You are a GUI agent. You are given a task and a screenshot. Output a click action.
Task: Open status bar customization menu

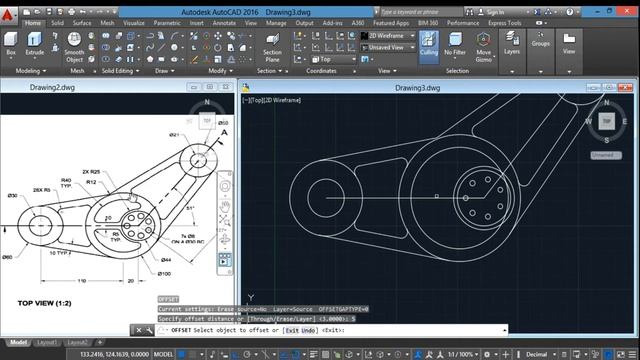pos(632,354)
